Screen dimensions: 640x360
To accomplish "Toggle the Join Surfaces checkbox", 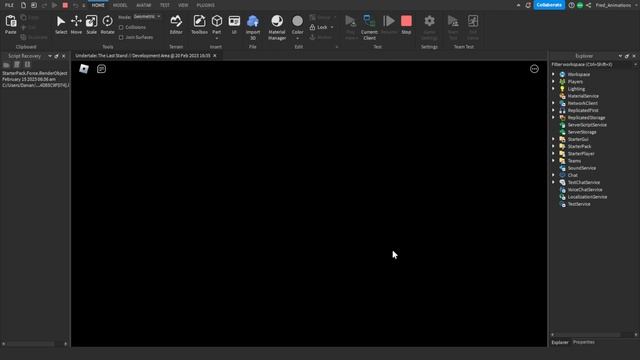I will coord(121,37).
